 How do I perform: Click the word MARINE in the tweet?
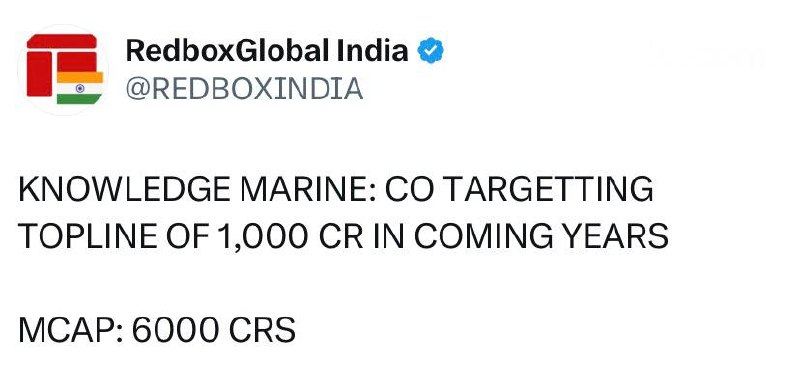point(308,190)
